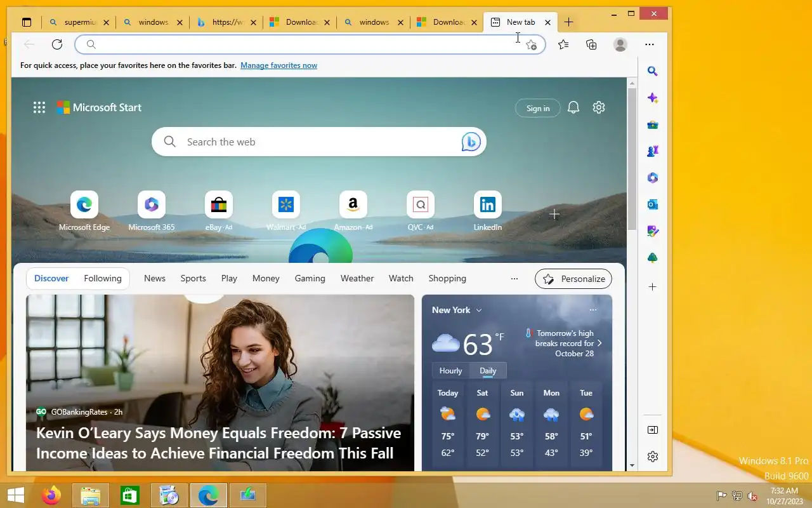The image size is (812, 508).
Task: Click the Sign in button
Action: 538,108
